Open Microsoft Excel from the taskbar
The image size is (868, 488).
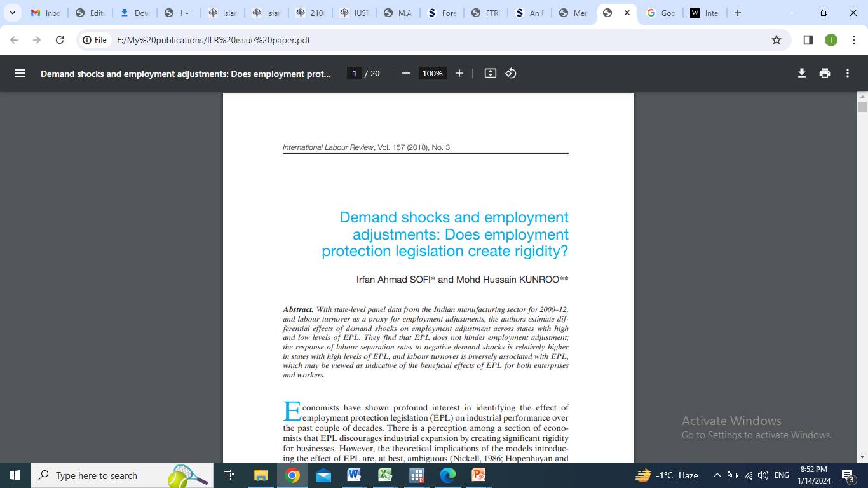point(385,475)
